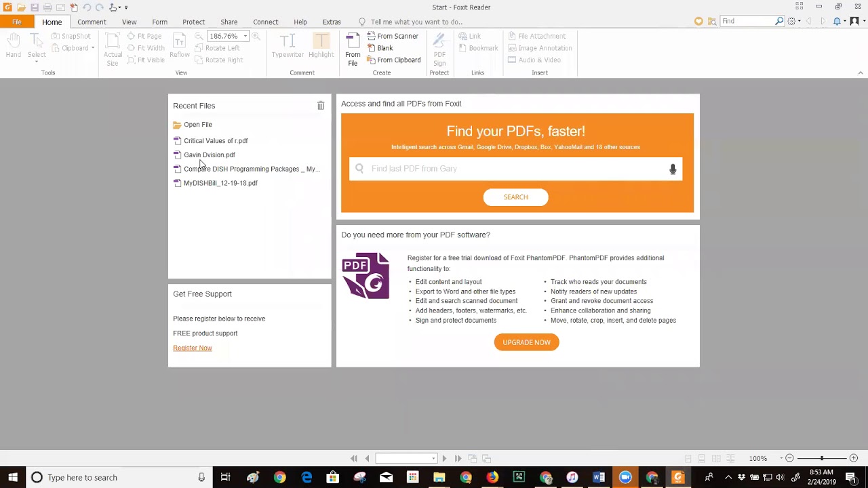This screenshot has height=488, width=868.
Task: Open the page number dropdown in status bar
Action: [433, 459]
